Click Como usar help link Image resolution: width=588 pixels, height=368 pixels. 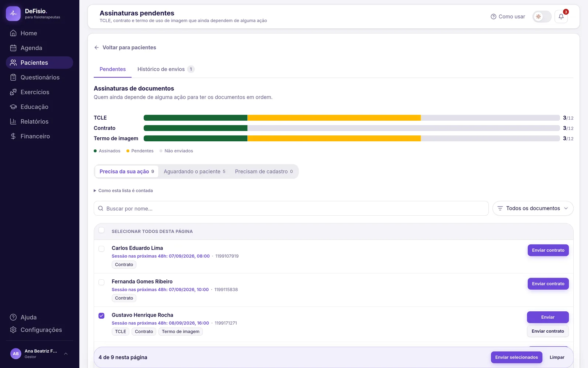(x=508, y=17)
